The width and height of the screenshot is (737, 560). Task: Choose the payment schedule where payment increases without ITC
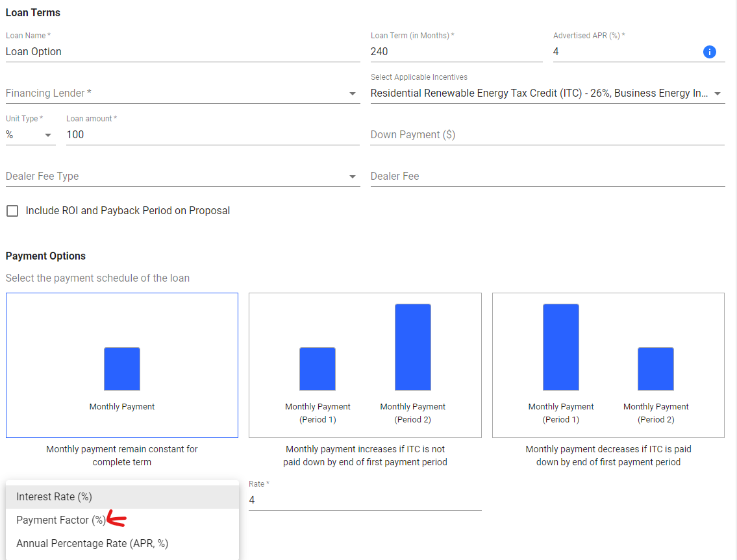[365, 365]
